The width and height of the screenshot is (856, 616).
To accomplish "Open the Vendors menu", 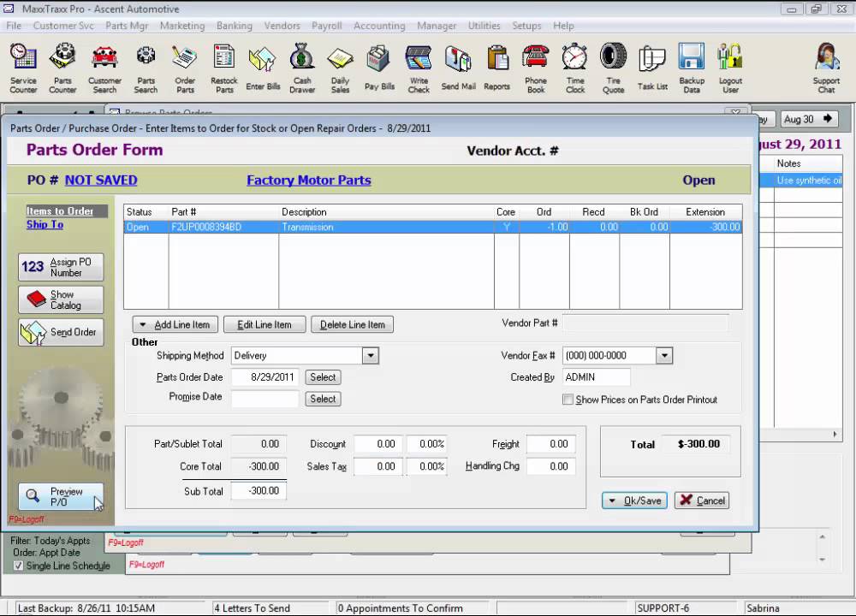I will coord(282,26).
